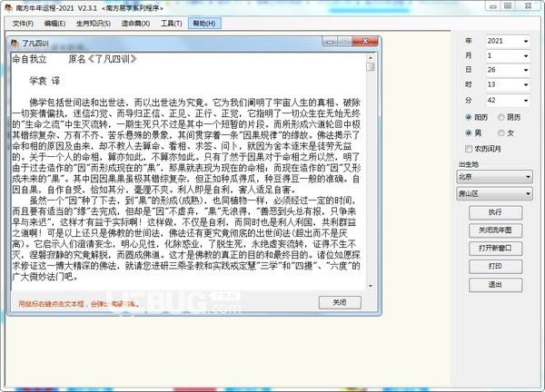Click the 命自我立 heading text

tap(30, 59)
